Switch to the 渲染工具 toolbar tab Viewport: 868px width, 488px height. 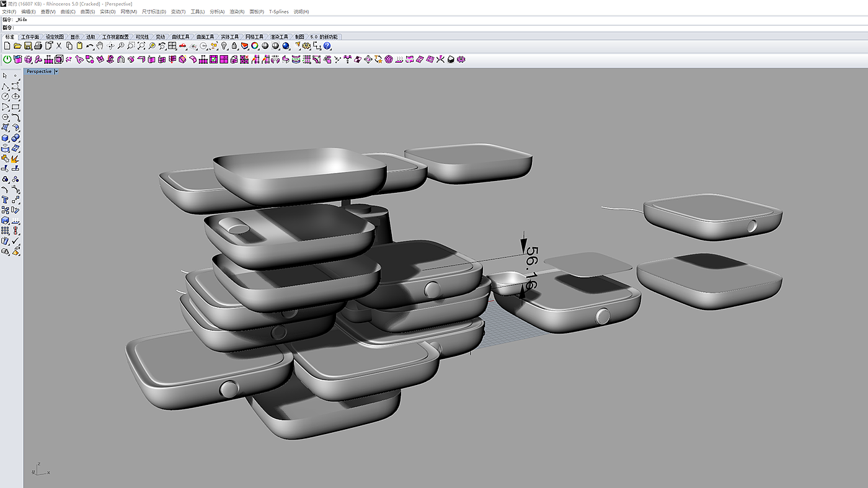point(280,37)
